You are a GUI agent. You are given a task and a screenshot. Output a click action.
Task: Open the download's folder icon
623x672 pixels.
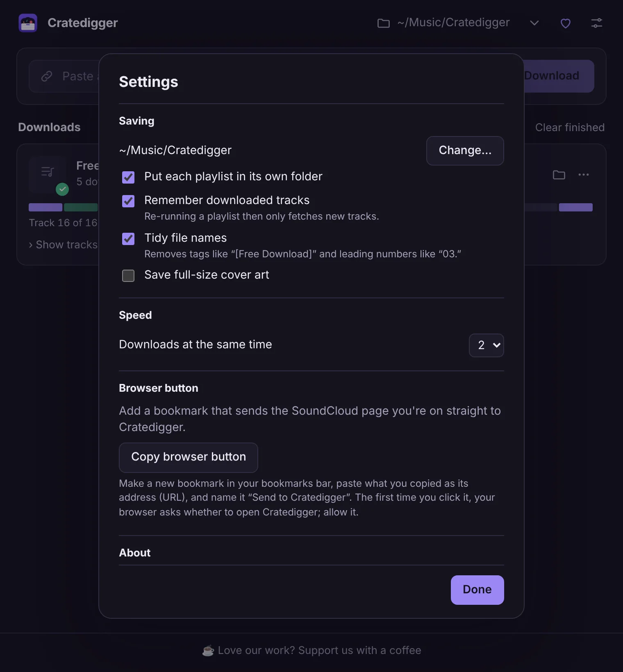(559, 175)
